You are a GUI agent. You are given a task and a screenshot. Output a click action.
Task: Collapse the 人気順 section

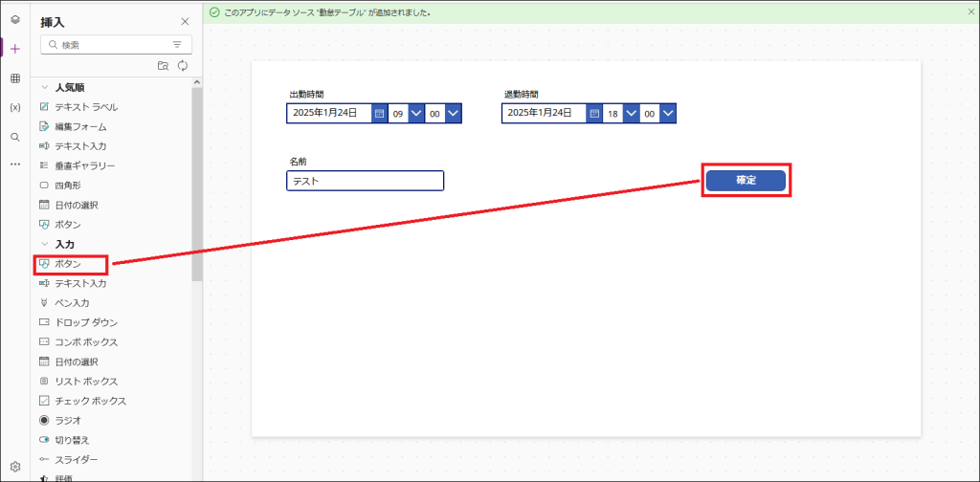(x=44, y=87)
